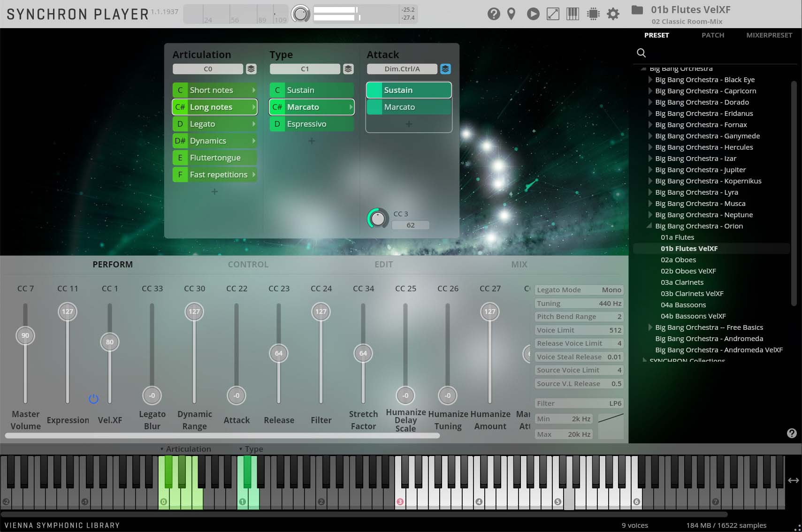Click the blue layers icon next to Dim.Ctrl/A
Viewport: 802px width, 532px height.
445,69
